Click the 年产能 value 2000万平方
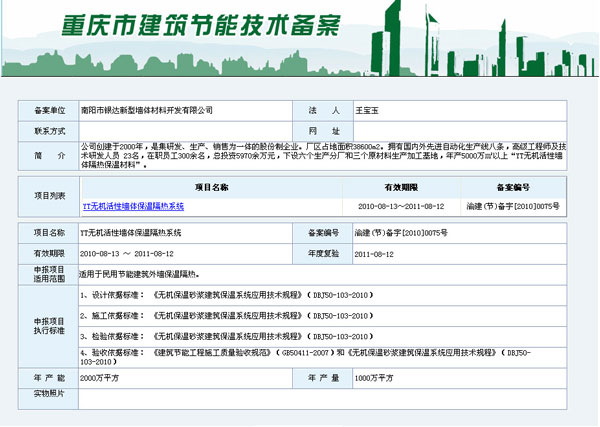Screen dimensions: 600x427 click(100, 377)
